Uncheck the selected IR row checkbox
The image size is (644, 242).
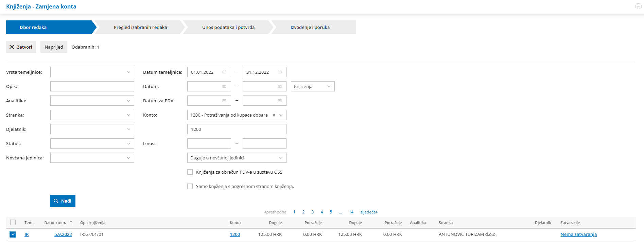(x=13, y=234)
